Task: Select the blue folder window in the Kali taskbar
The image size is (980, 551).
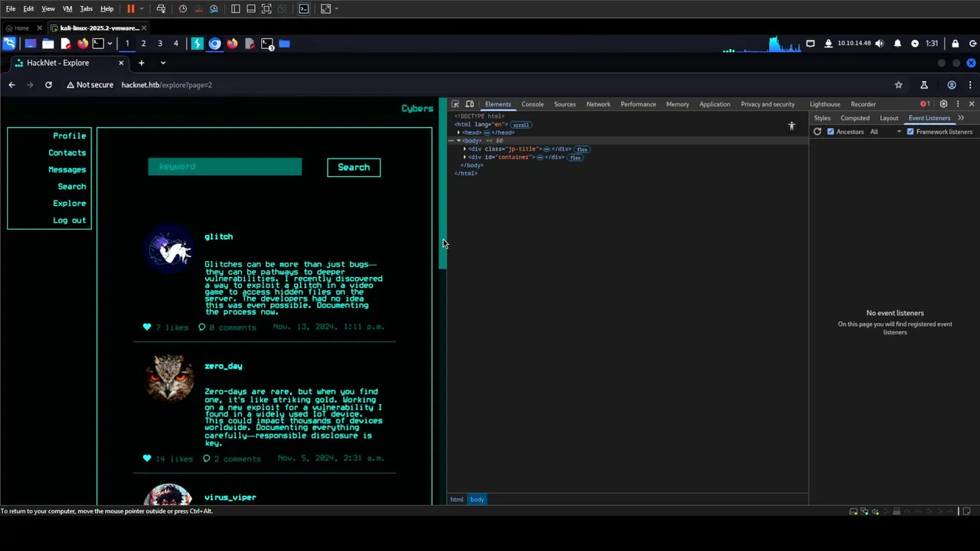Action: [x=284, y=44]
